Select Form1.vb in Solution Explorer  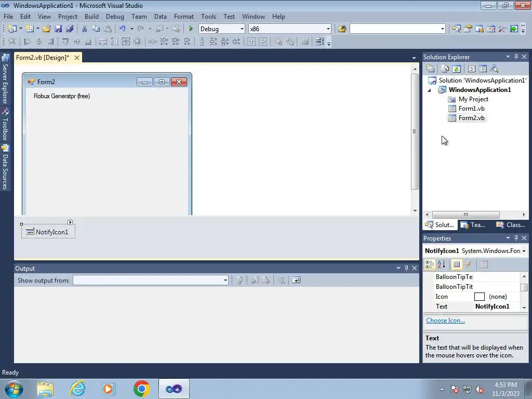(471, 109)
